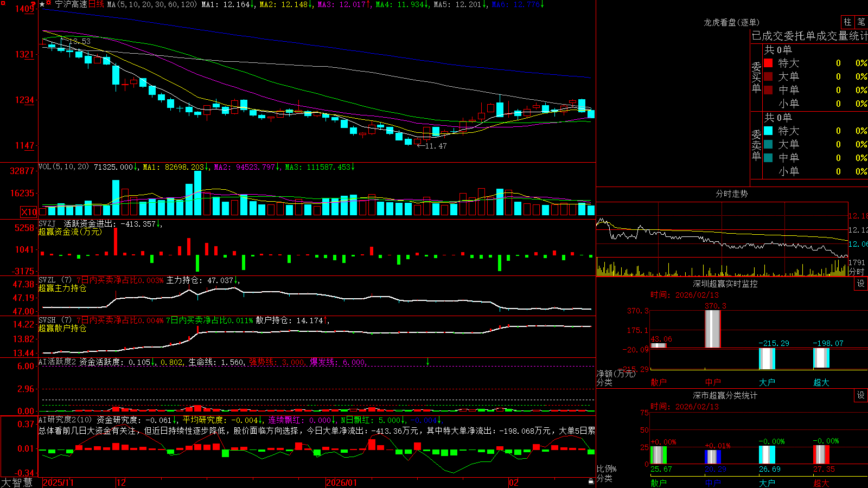The height and width of the screenshot is (488, 868).
Task: Click the 超赢主力持仓 label
Action: (x=62, y=288)
